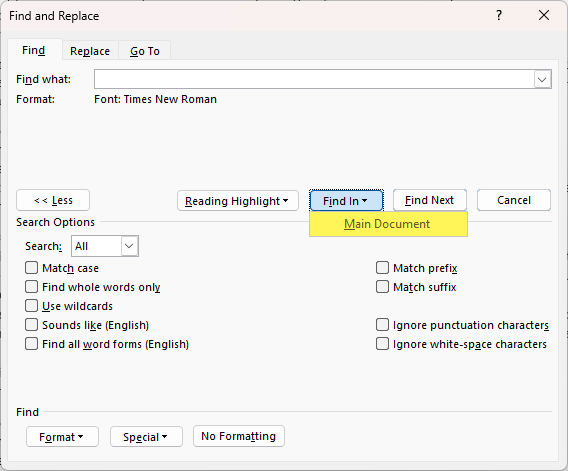Image resolution: width=568 pixels, height=471 pixels.
Task: Toggle the Match suffix checkbox
Action: point(383,287)
